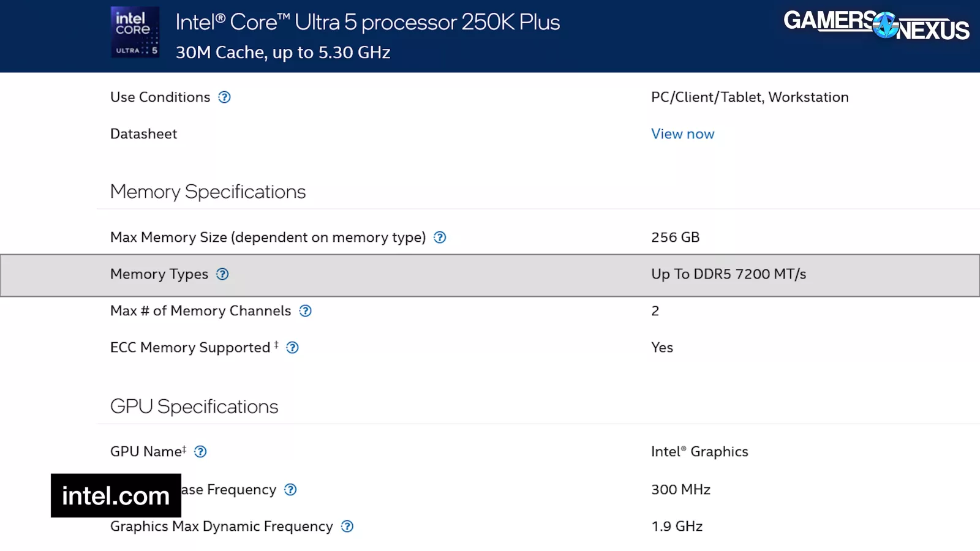This screenshot has width=980, height=551.
Task: Click help icon beside Graphics Base Frequency
Action: point(290,490)
